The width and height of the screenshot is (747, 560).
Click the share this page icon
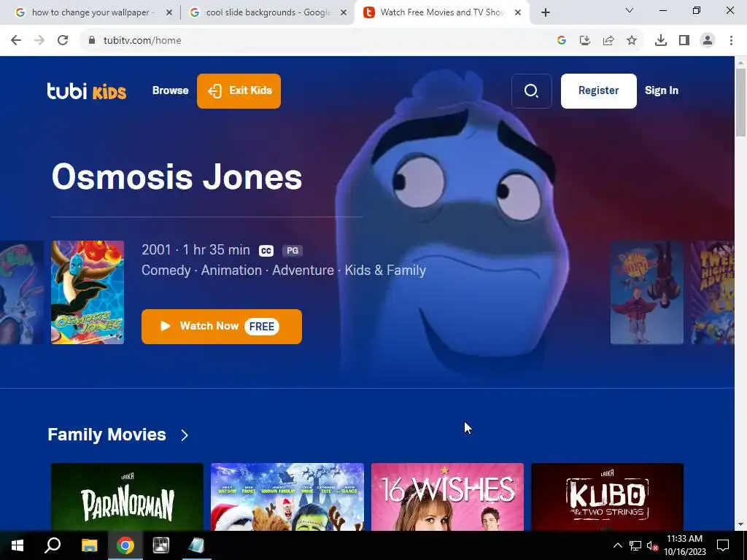(x=608, y=41)
